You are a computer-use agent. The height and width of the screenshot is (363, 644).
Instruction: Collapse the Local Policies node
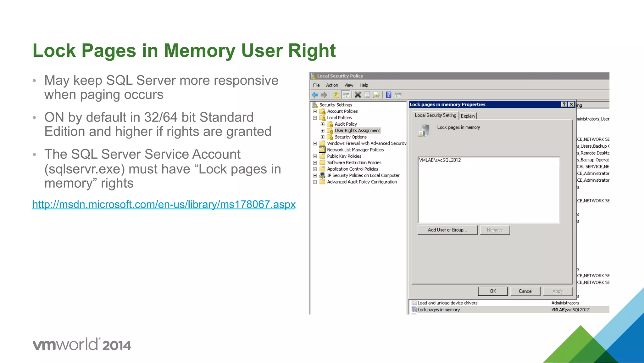pyautogui.click(x=315, y=118)
